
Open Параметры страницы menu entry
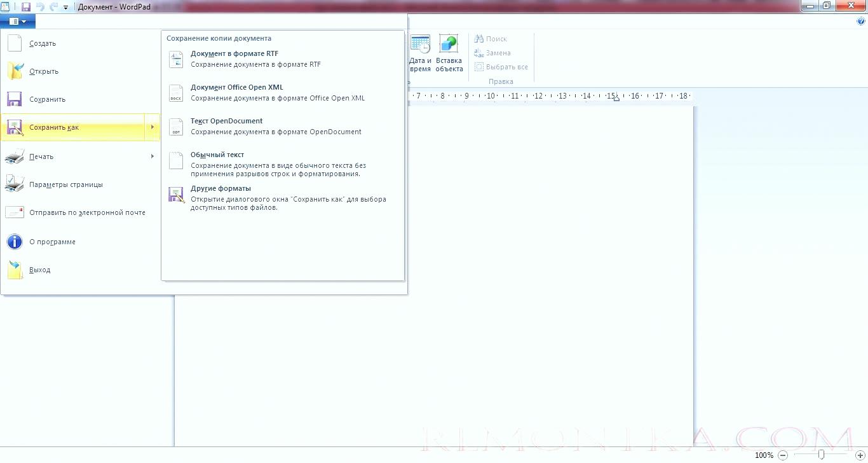coord(80,184)
